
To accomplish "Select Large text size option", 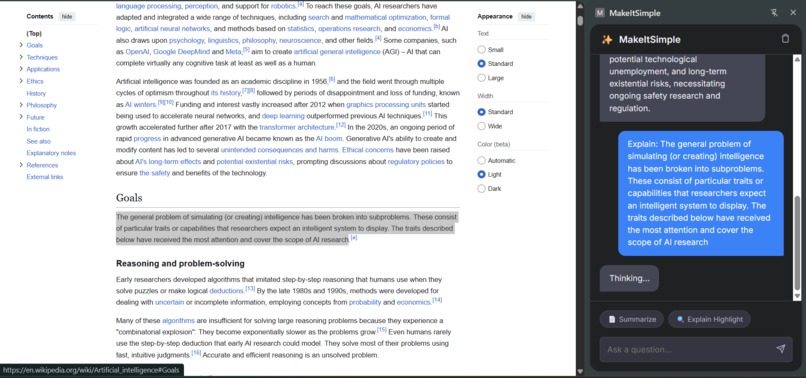I will pyautogui.click(x=482, y=78).
